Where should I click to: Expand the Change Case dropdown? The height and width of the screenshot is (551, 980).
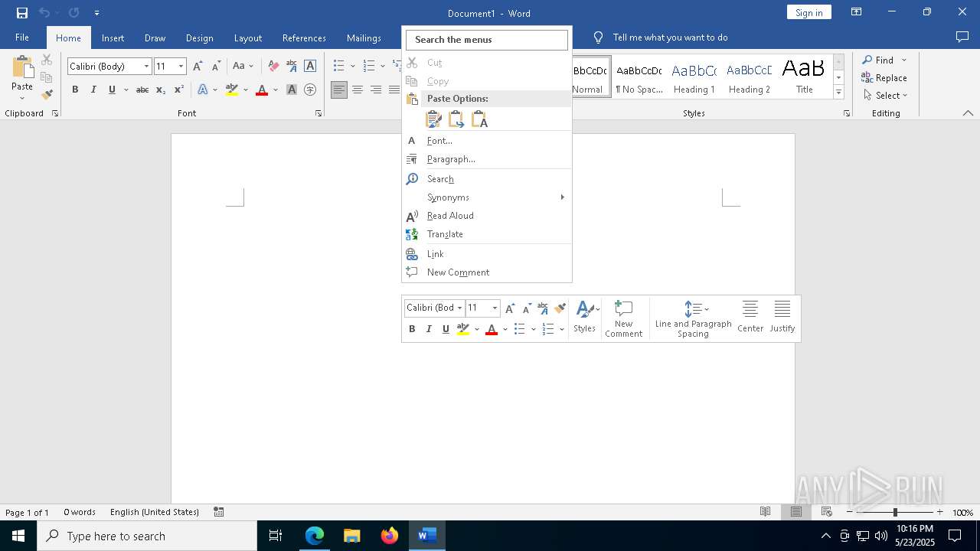pyautogui.click(x=251, y=67)
